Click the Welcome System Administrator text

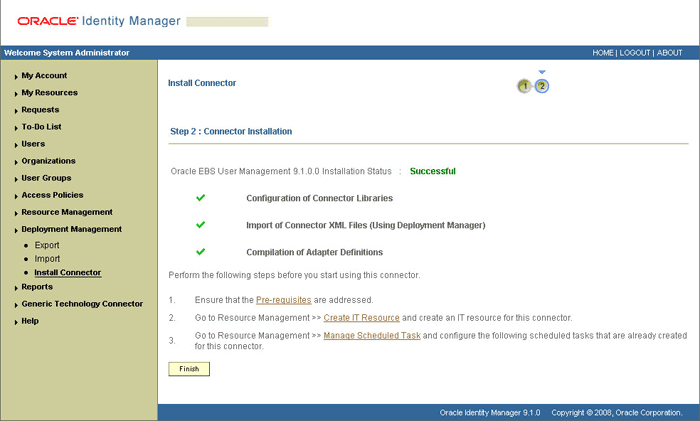[x=67, y=53]
